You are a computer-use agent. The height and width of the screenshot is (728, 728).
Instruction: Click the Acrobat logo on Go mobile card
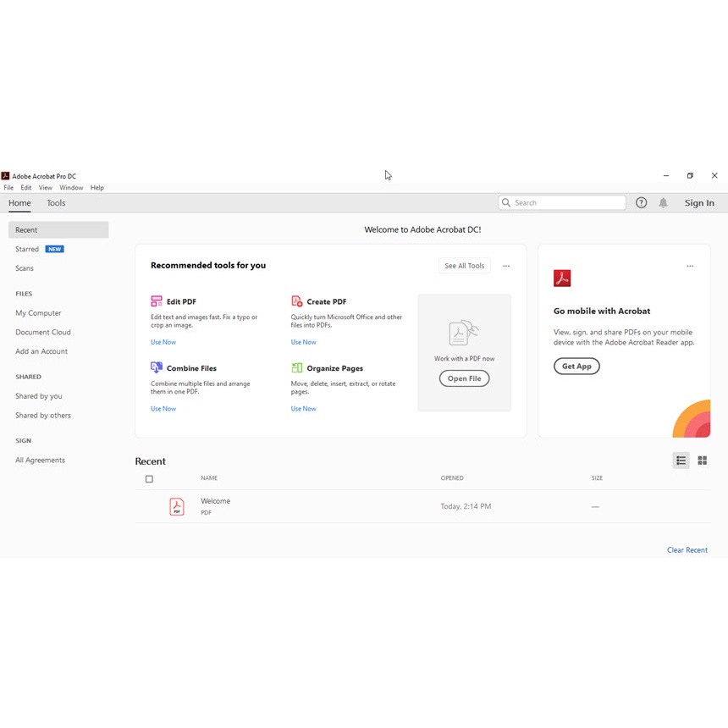pyautogui.click(x=562, y=277)
